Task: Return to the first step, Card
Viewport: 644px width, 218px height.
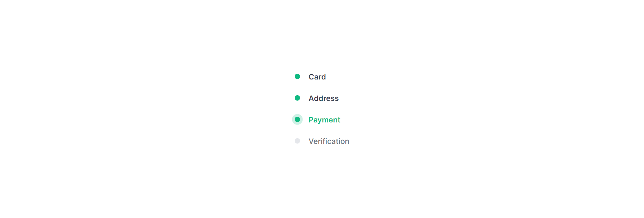Action: 317,77
